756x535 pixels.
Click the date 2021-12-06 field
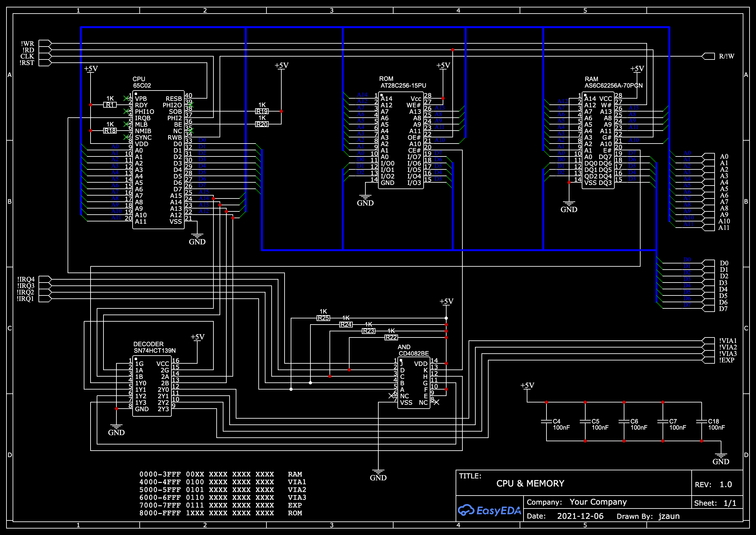click(580, 516)
